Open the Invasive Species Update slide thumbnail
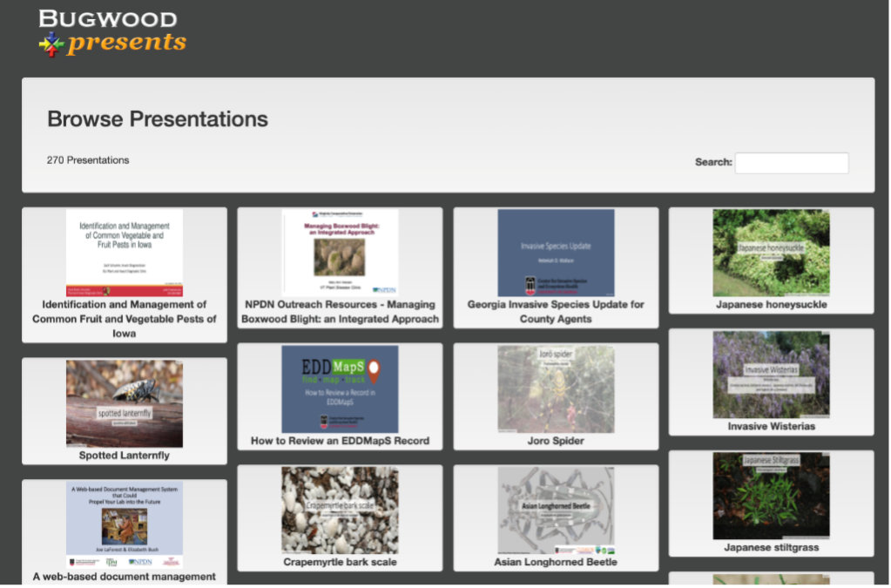Screen dimensions: 891x588 (x=556, y=253)
